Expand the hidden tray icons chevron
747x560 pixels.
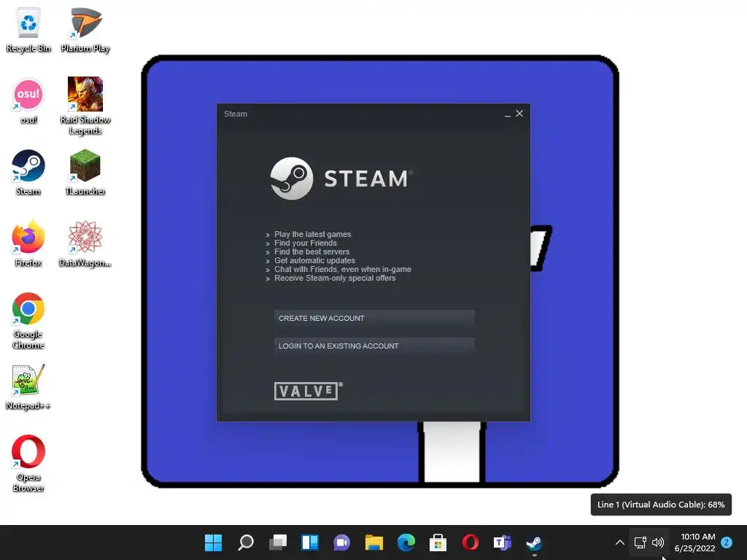tap(620, 542)
